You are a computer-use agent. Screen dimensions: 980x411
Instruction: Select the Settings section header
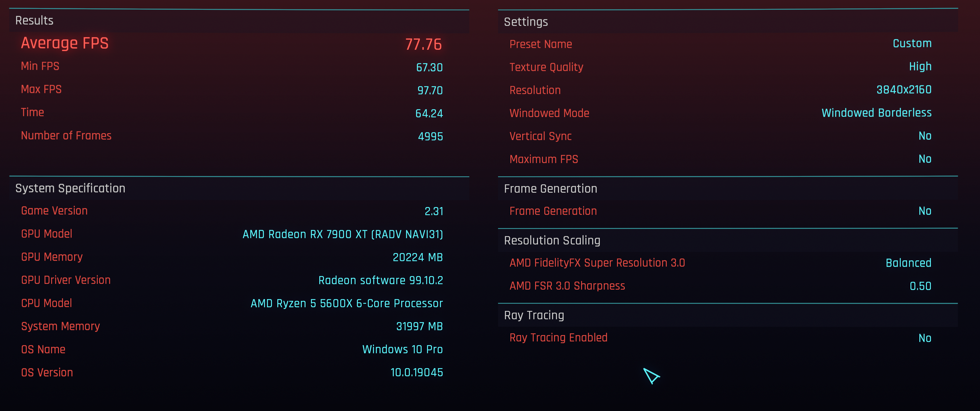526,21
